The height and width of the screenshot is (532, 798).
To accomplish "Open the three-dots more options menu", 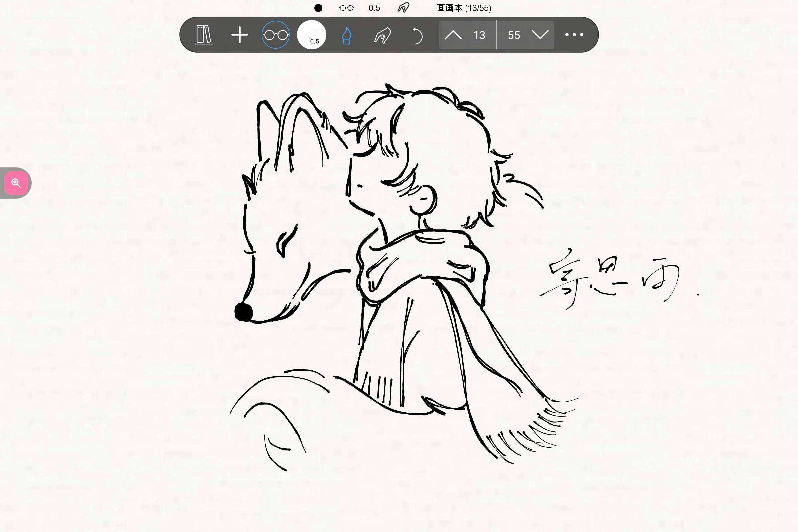I will pyautogui.click(x=574, y=35).
